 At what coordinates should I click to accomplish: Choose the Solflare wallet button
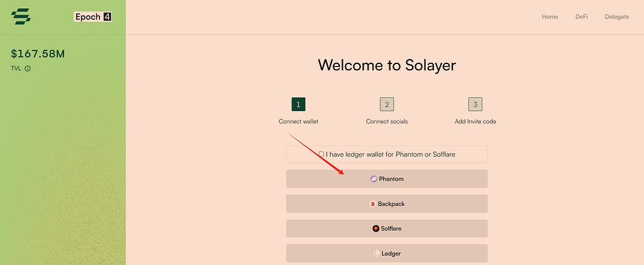click(x=387, y=229)
